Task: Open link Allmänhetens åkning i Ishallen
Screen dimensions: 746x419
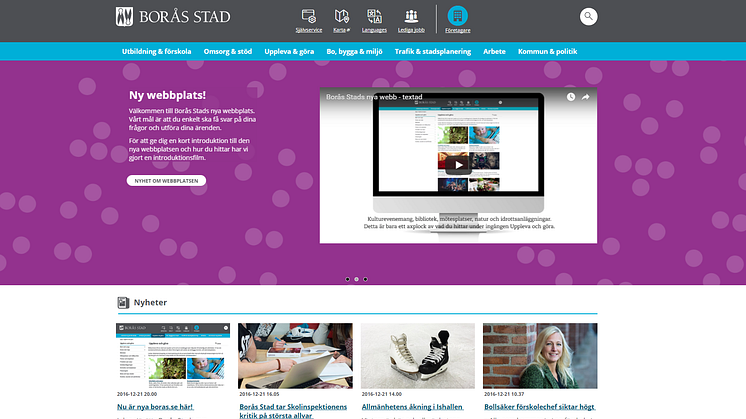Action: [x=412, y=407]
